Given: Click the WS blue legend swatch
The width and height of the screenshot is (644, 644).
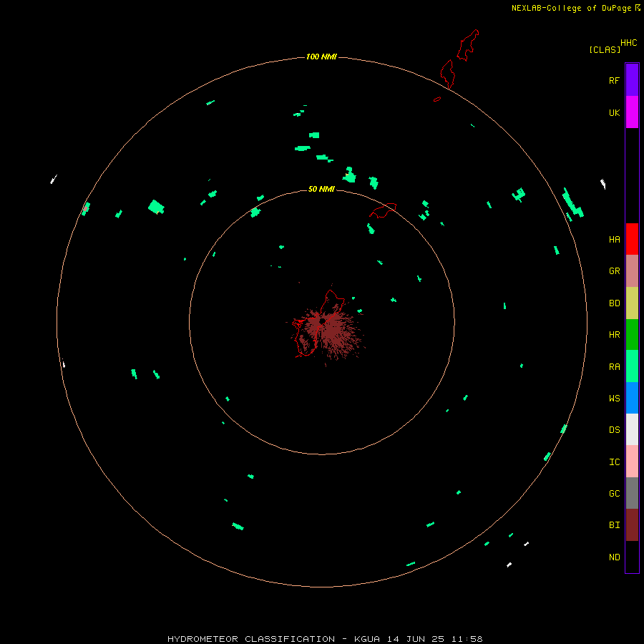Looking at the screenshot, I should point(632,398).
